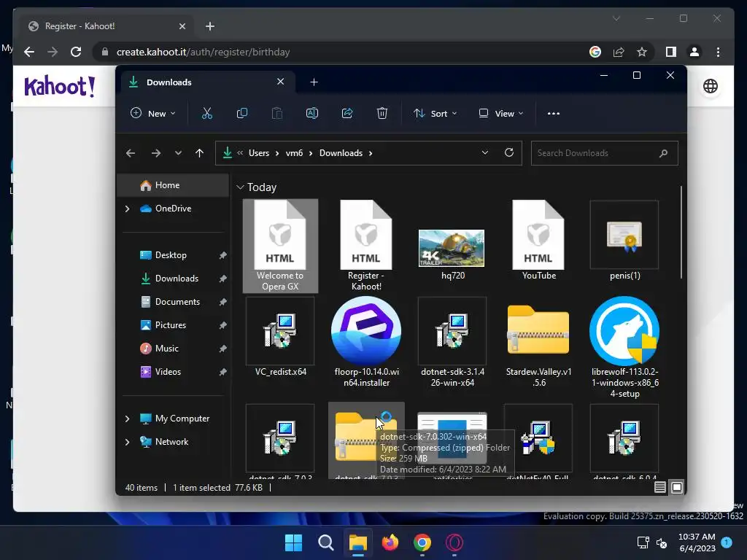
Task: Select the librewolf-113.0.2 setup file
Action: [x=624, y=347]
